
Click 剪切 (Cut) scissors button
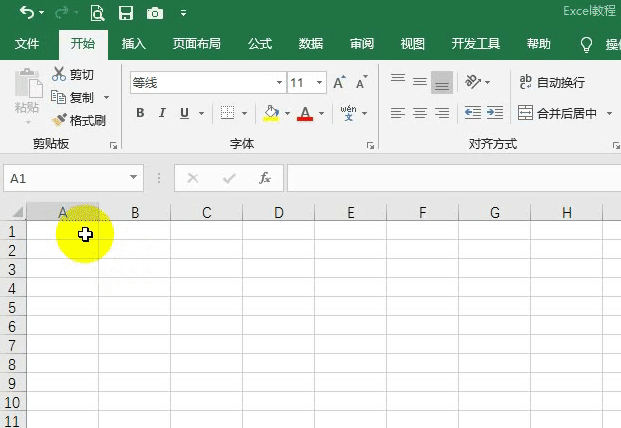click(x=73, y=74)
